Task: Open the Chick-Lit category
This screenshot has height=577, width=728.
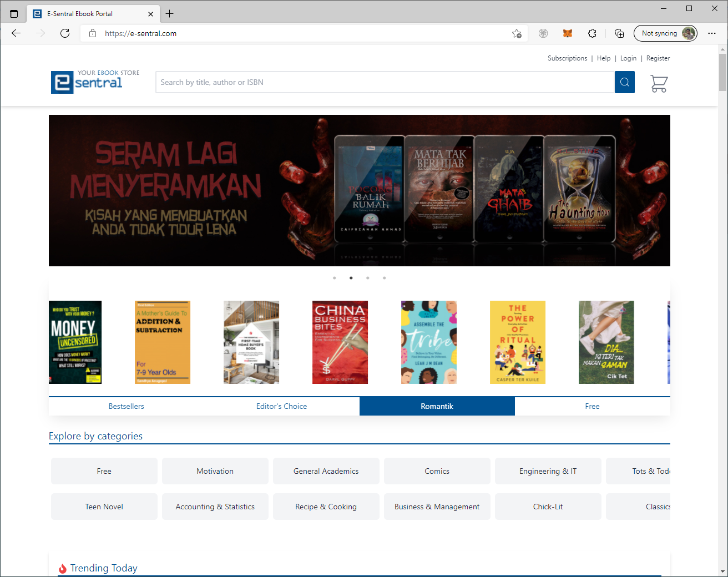Action: 548,507
